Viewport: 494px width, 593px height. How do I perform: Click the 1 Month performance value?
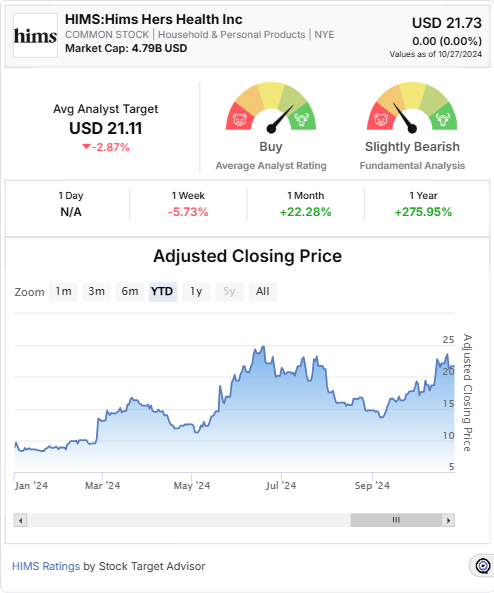[305, 212]
